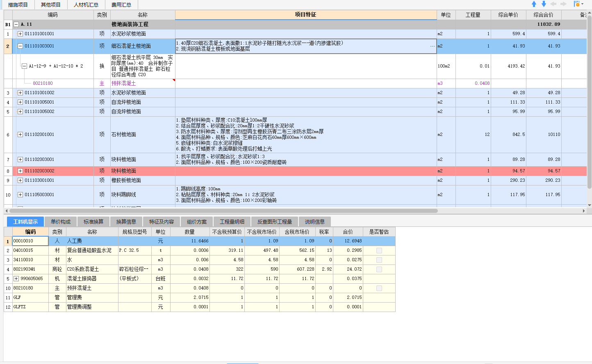The height and width of the screenshot is (364, 592).
Task: Click the grey right arrow icon
Action: [x=563, y=4]
